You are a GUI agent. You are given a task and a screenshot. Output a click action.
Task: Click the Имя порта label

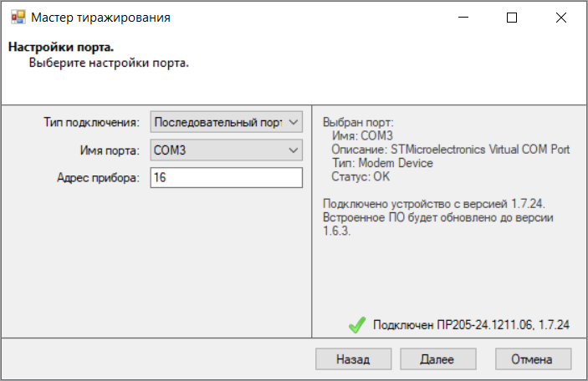click(x=109, y=150)
